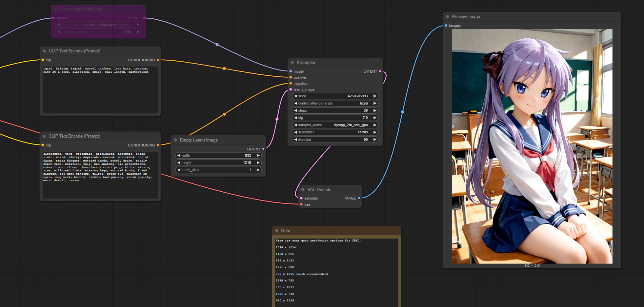Viewport: 644px width, 307px height.
Task: Increase denoise with the right arrow
Action: 375,140
